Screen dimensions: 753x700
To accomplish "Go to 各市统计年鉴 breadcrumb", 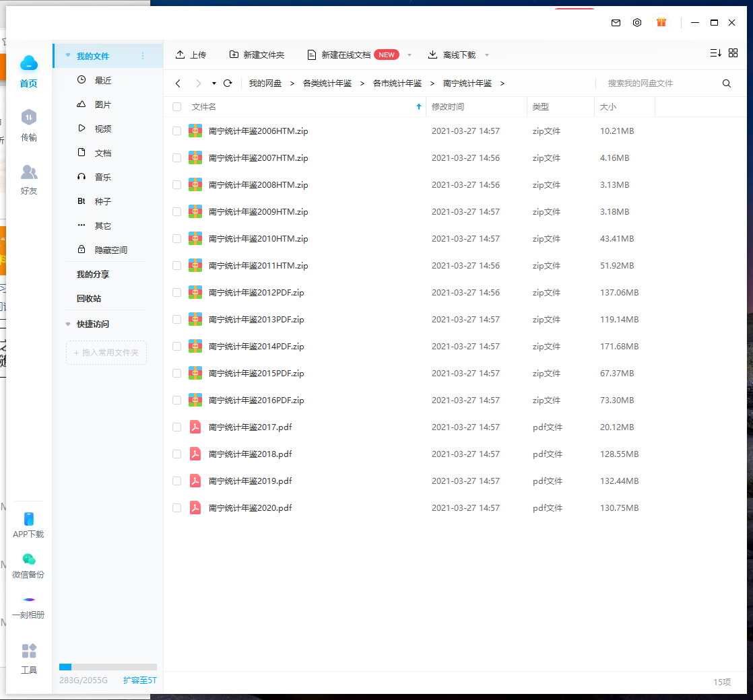I will [397, 83].
